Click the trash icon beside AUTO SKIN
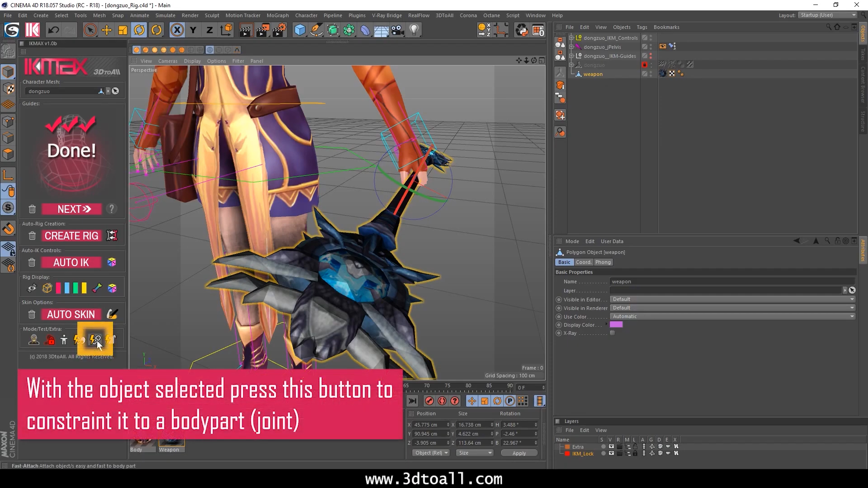Viewport: 868px width, 488px height. [x=32, y=314]
